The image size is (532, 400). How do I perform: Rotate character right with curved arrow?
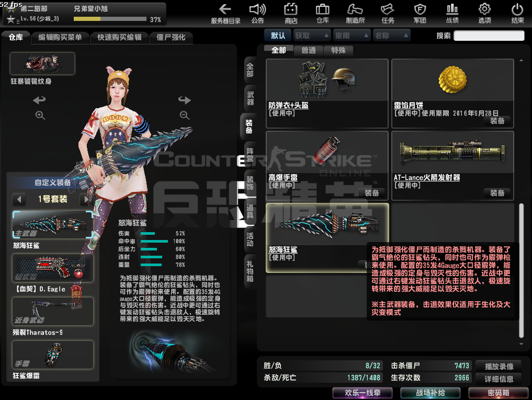pos(185,100)
